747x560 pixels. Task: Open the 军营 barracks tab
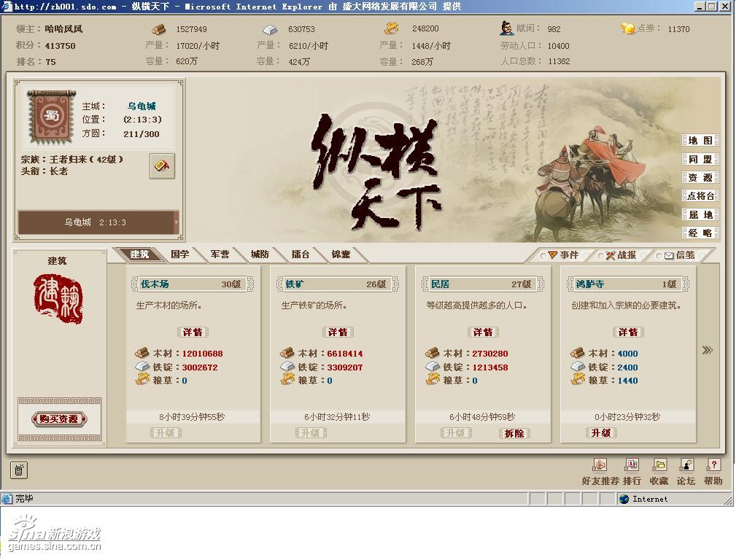tap(220, 254)
